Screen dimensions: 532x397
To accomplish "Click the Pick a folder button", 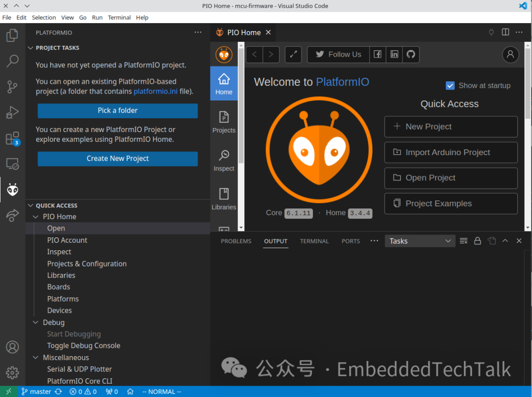I will [x=117, y=110].
